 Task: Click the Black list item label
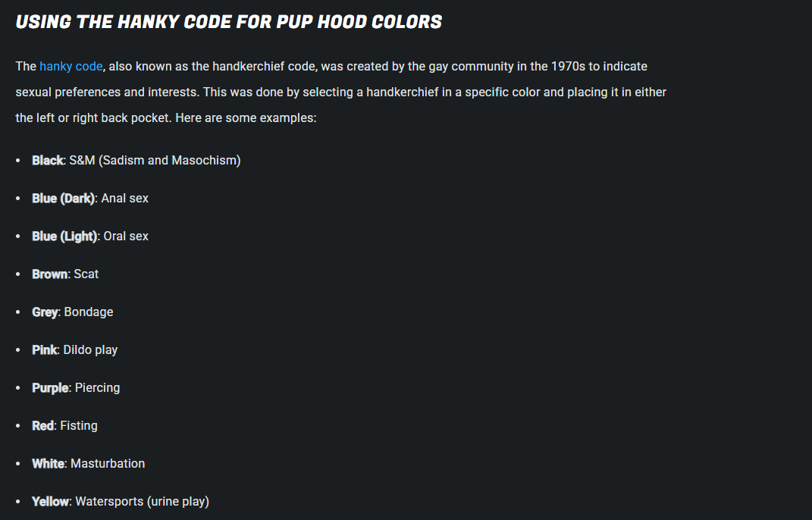(x=48, y=161)
